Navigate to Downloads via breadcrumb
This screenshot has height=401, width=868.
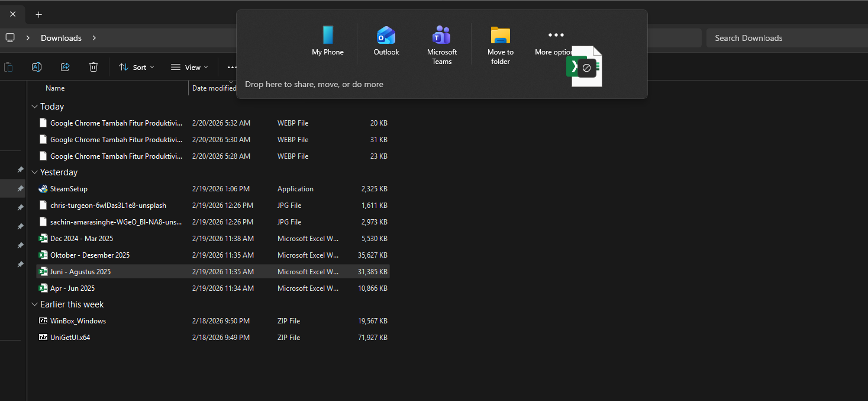(61, 37)
